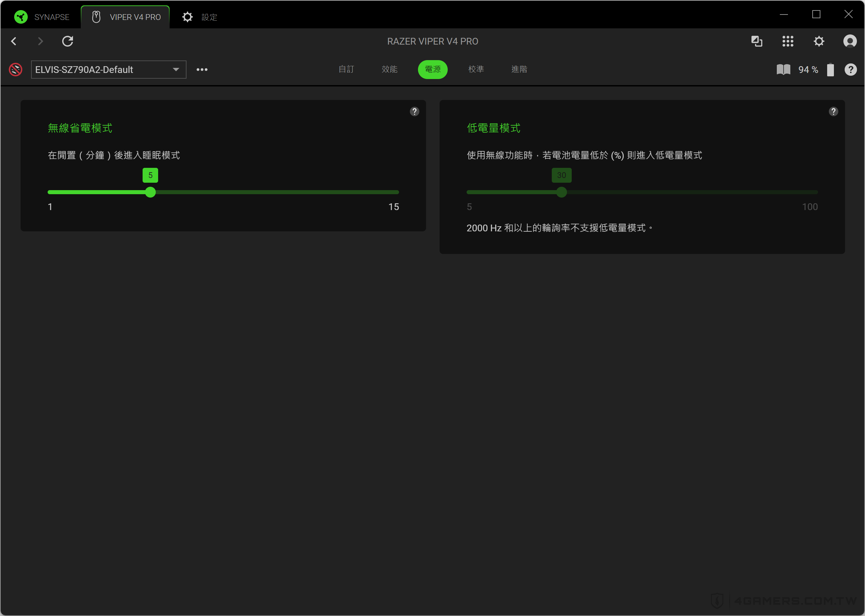Open the SYNAPSE home tab
Image resolution: width=865 pixels, height=616 pixels.
[42, 17]
